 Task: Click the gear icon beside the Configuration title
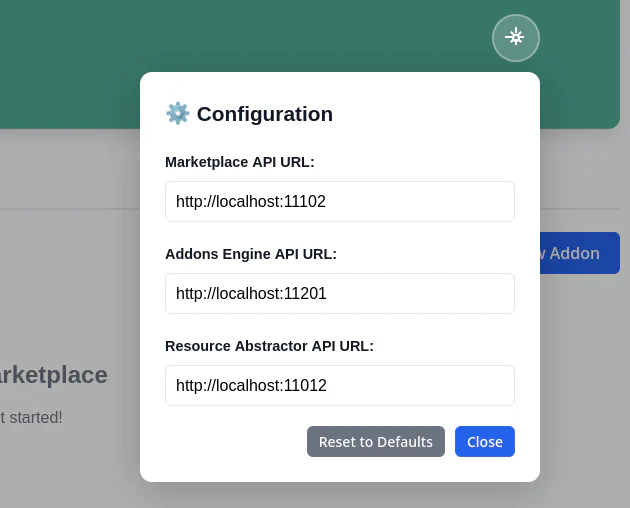[177, 113]
